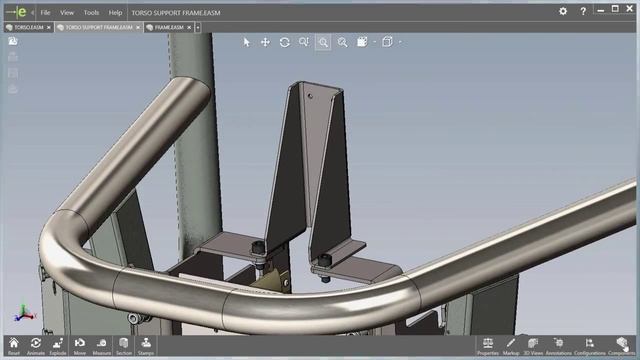640x360 pixels.
Task: Open the Help menu
Action: [115, 13]
